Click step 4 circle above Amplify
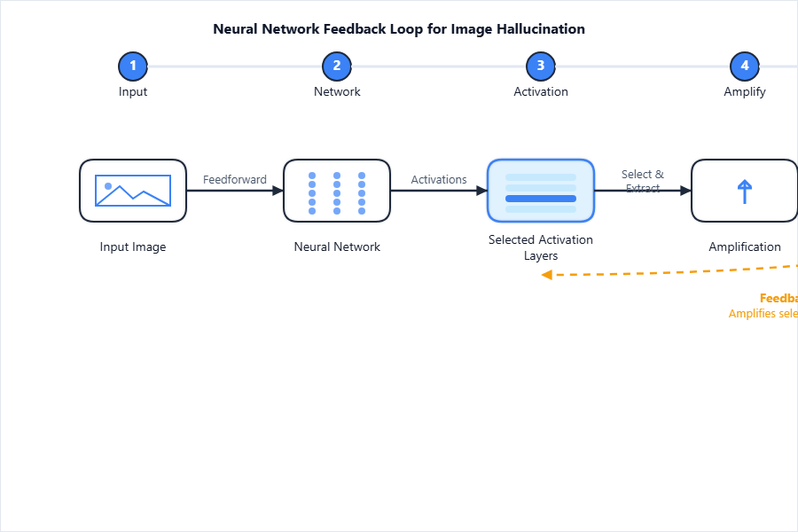This screenshot has height=532, width=798. [x=745, y=66]
